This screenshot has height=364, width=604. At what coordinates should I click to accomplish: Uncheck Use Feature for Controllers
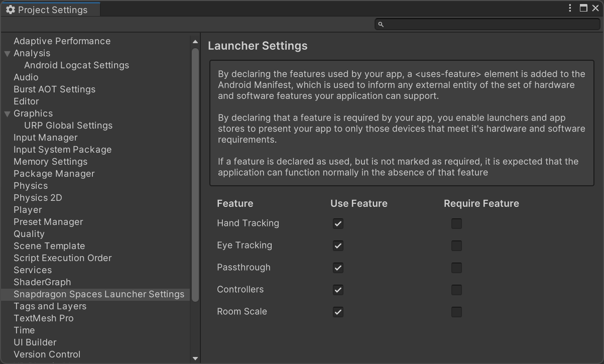pos(338,290)
